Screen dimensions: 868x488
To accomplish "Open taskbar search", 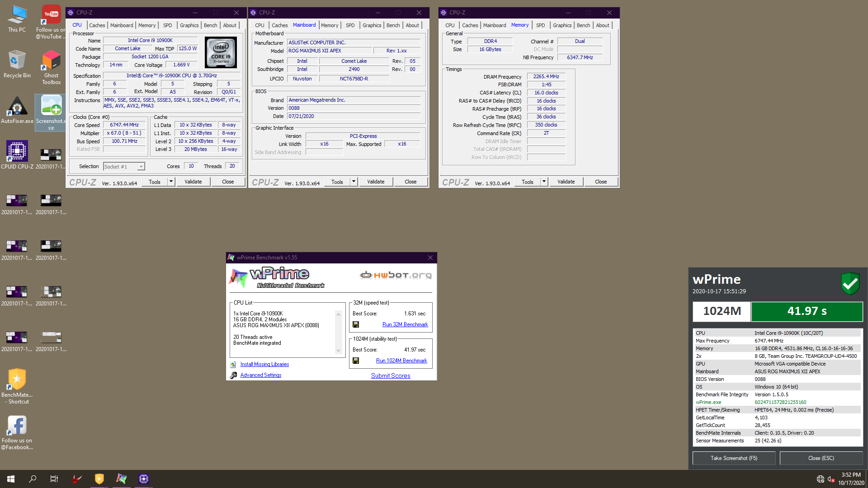I will tap(33, 479).
